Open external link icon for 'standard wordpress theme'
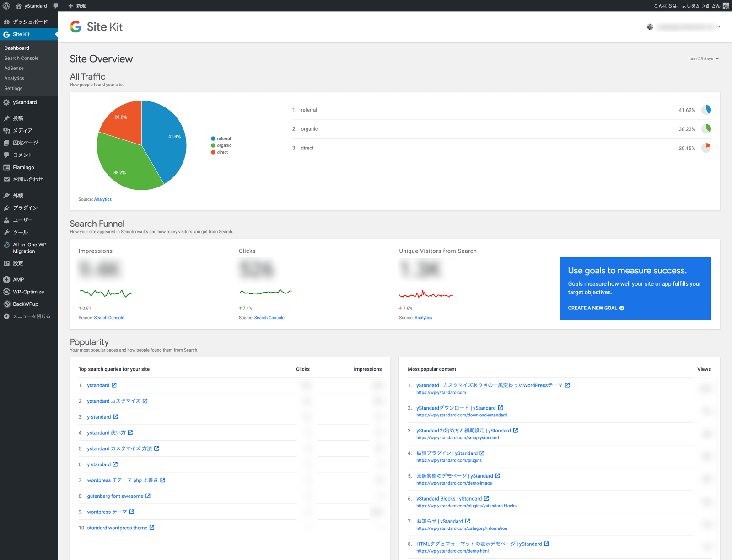Screen dimensions: 732x560 152,528
